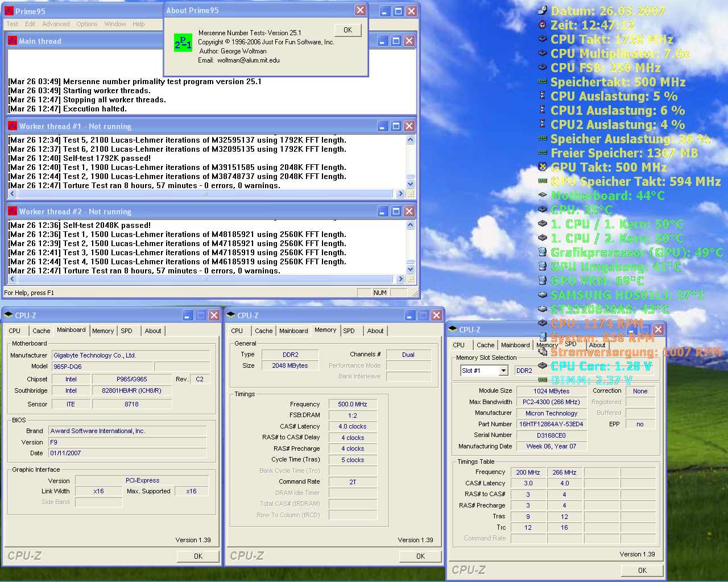The height and width of the screenshot is (582, 728).
Task: Maximize the Main thread subwindow
Action: point(396,41)
